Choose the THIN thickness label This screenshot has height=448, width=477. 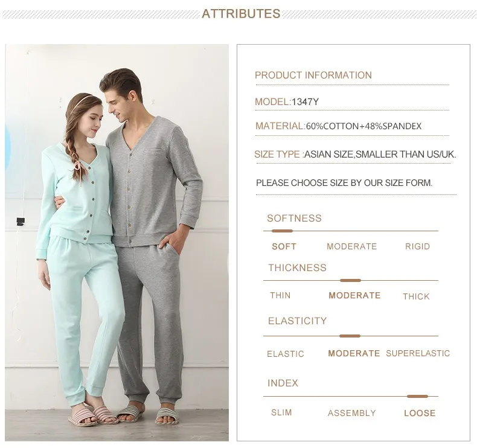point(280,295)
